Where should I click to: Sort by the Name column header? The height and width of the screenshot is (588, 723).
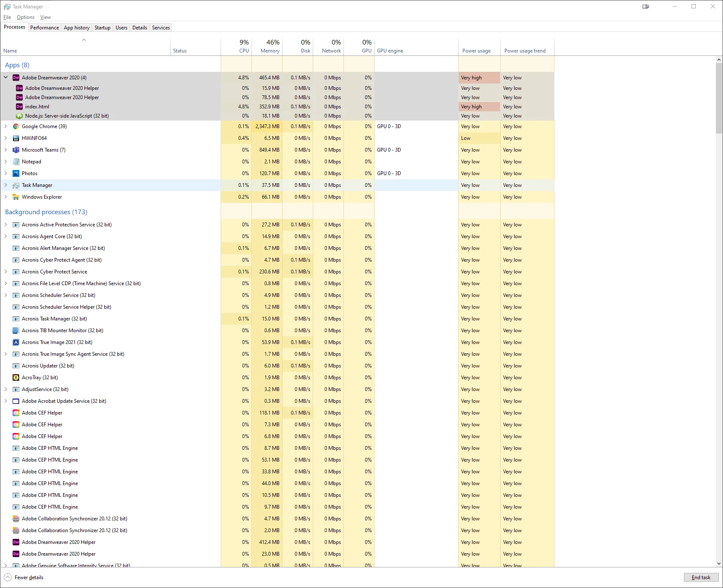click(85, 46)
